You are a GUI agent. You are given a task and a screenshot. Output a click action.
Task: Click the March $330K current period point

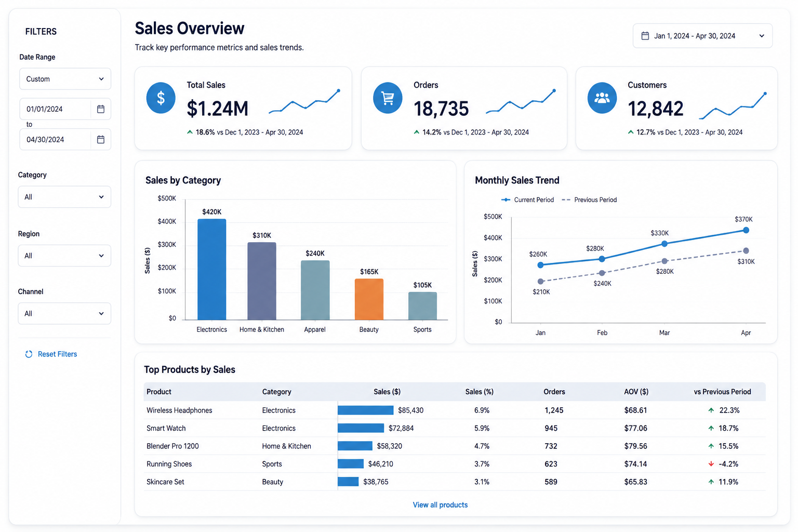[664, 244]
